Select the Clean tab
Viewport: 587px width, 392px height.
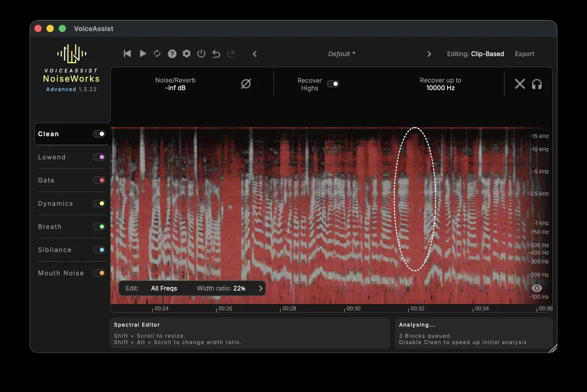point(48,134)
